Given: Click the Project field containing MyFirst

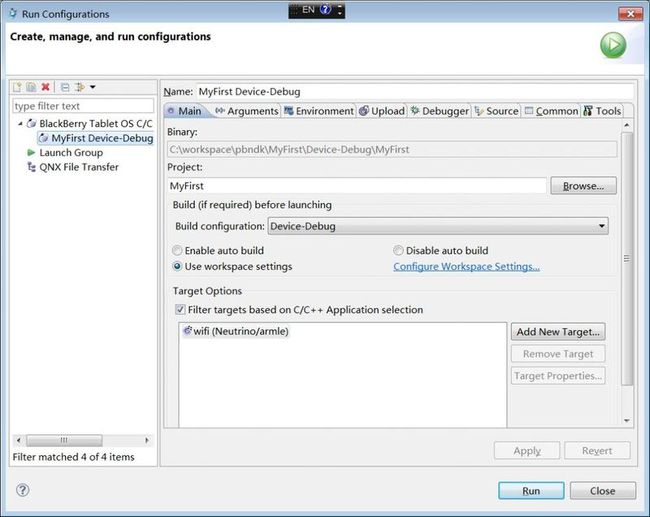Looking at the screenshot, I should pyautogui.click(x=357, y=186).
